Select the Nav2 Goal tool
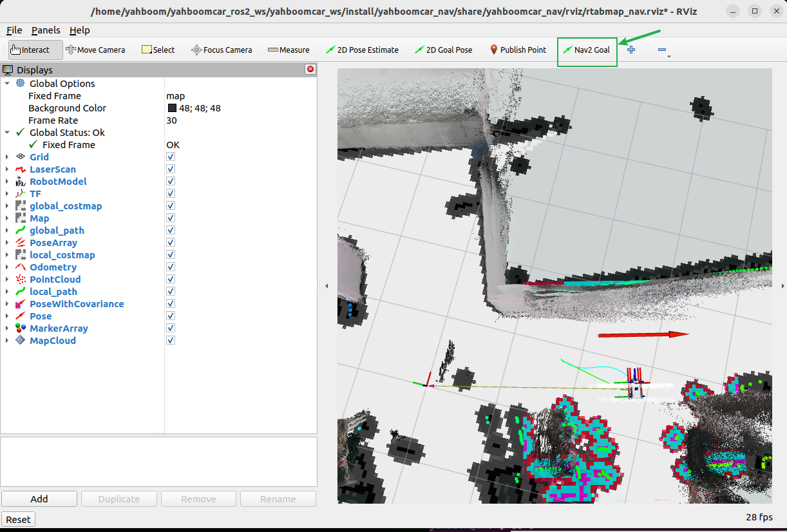Viewport: 787px width, 532px height. 587,50
